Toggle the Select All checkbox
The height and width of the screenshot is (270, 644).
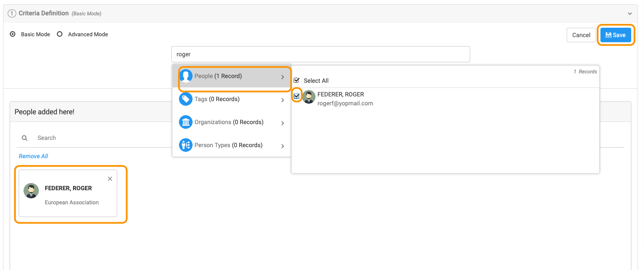coord(297,80)
